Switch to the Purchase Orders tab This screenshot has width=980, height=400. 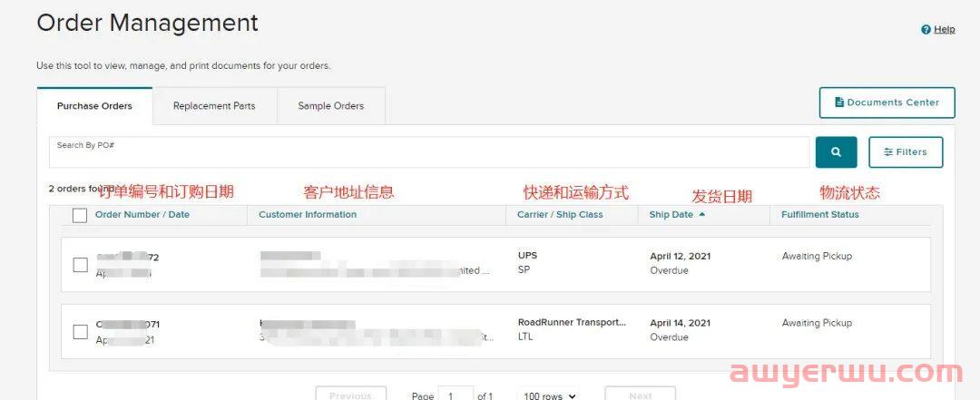pyautogui.click(x=94, y=106)
